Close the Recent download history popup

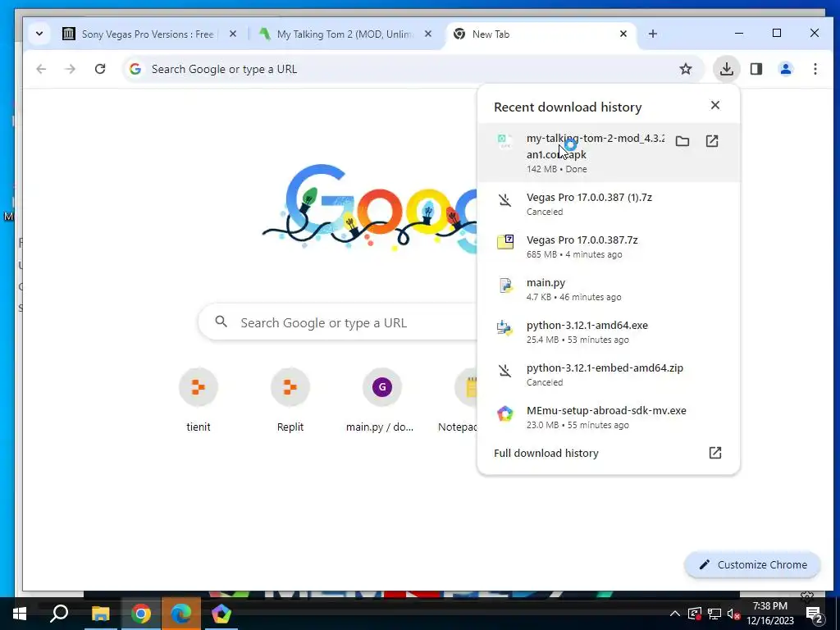715,106
